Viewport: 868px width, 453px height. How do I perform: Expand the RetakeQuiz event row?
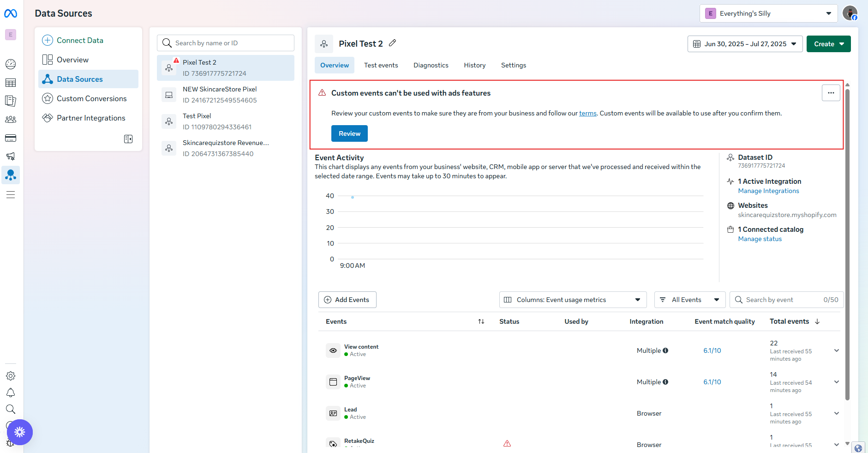(836, 445)
